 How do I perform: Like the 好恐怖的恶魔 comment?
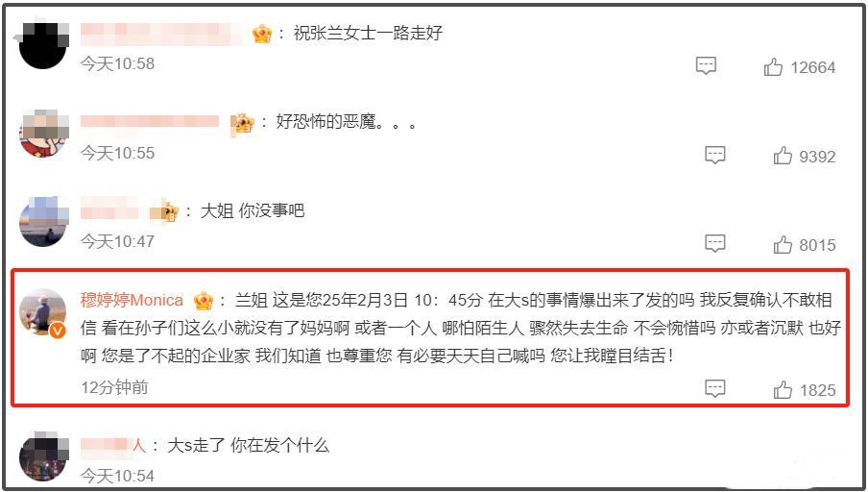(783, 156)
